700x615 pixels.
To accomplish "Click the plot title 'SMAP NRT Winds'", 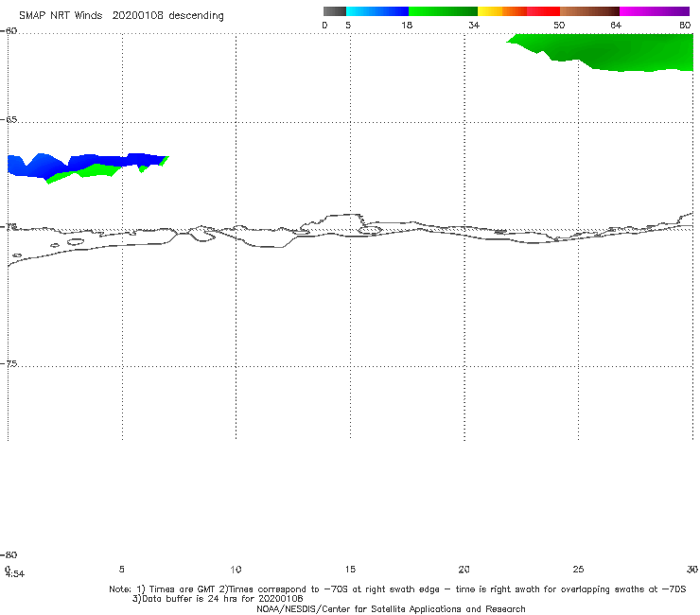I will (x=61, y=16).
